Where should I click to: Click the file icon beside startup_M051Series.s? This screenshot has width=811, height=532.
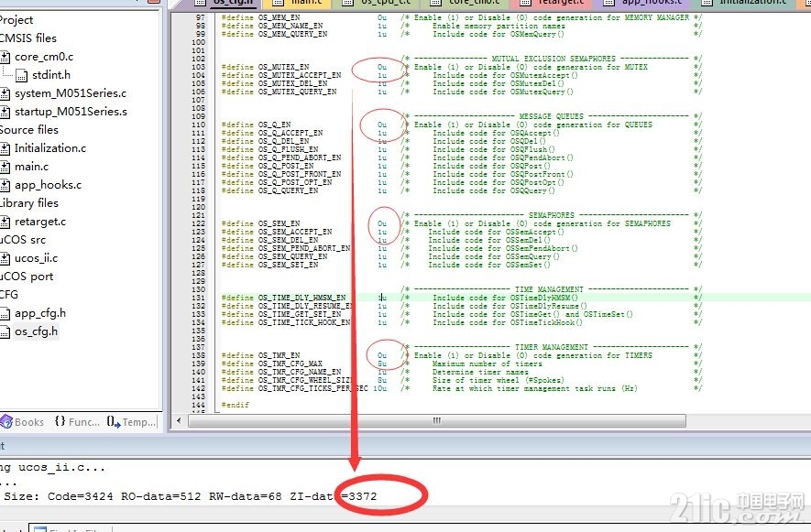coord(5,113)
